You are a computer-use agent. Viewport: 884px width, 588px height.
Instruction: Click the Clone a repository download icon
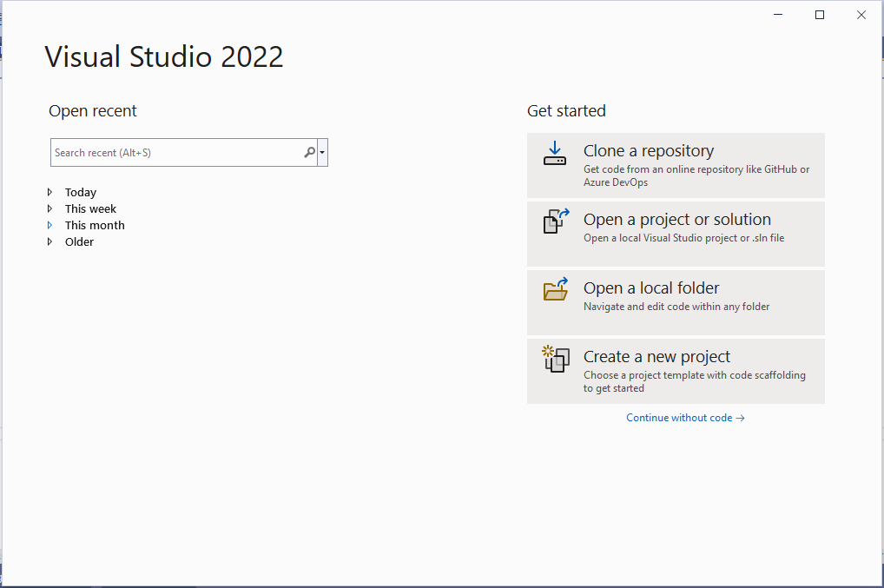(x=555, y=154)
